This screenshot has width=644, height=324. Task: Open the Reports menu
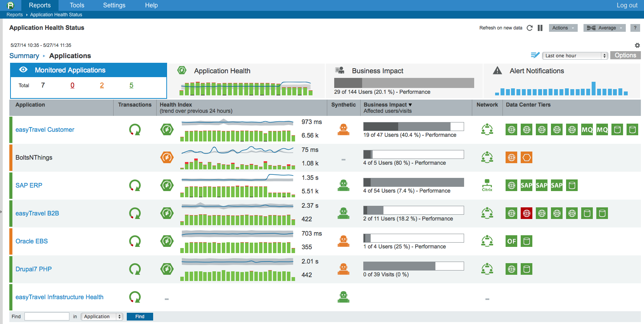[x=40, y=5]
